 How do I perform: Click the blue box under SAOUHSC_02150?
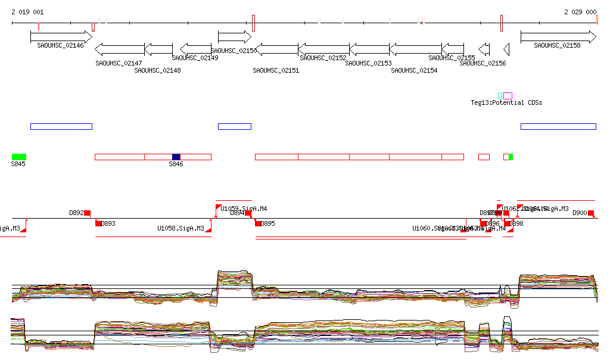pyautogui.click(x=235, y=126)
